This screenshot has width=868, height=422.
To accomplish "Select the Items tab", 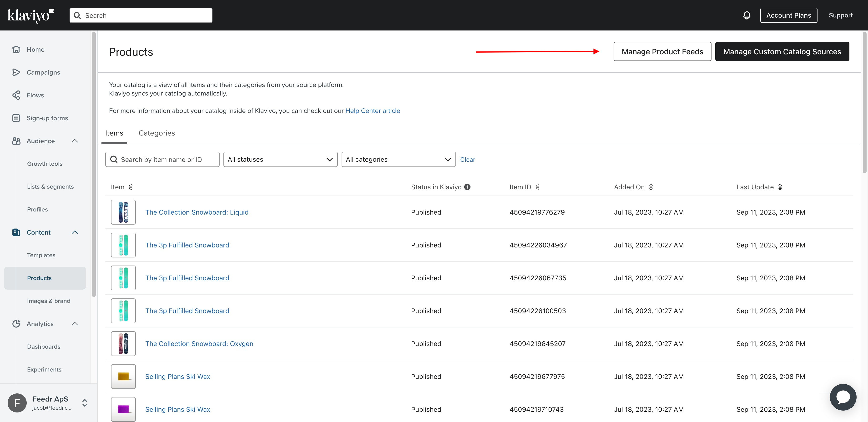I will tap(114, 132).
